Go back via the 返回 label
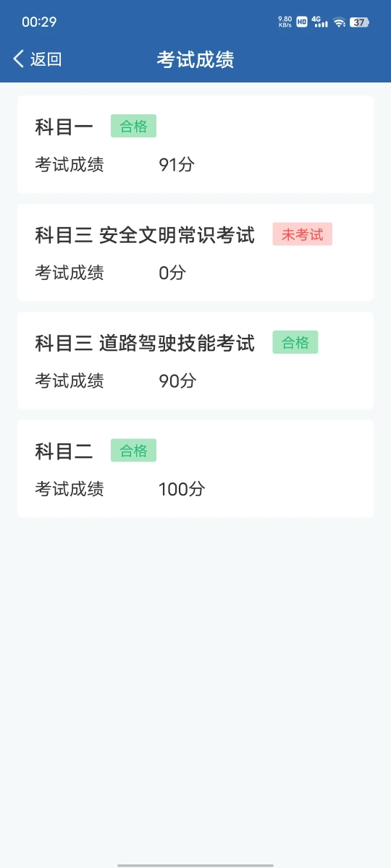 46,59
